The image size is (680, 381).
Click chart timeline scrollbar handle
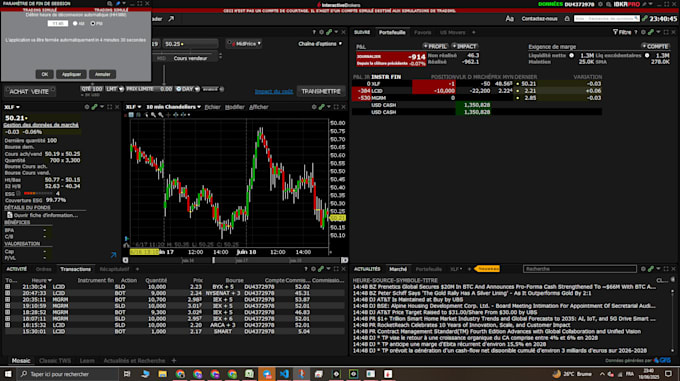(x=213, y=260)
